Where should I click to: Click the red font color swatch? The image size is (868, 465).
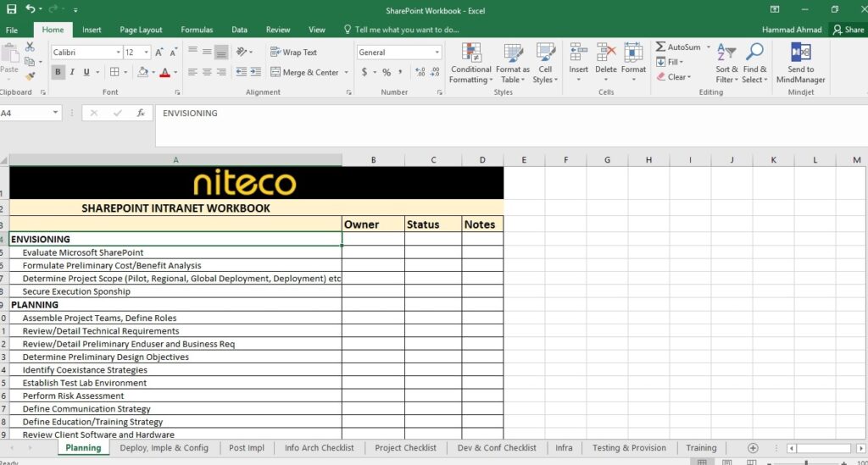[x=164, y=73]
